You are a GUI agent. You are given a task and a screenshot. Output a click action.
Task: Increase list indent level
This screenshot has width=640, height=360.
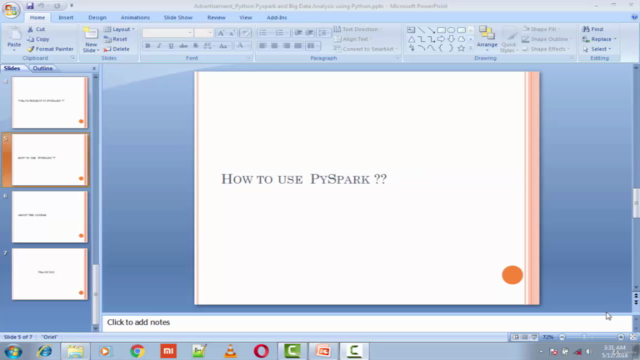point(310,33)
